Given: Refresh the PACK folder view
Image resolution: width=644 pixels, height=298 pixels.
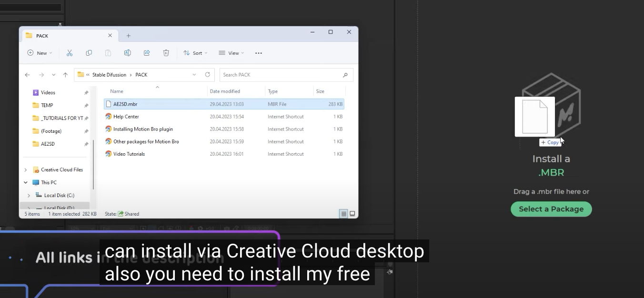Looking at the screenshot, I should 207,75.
